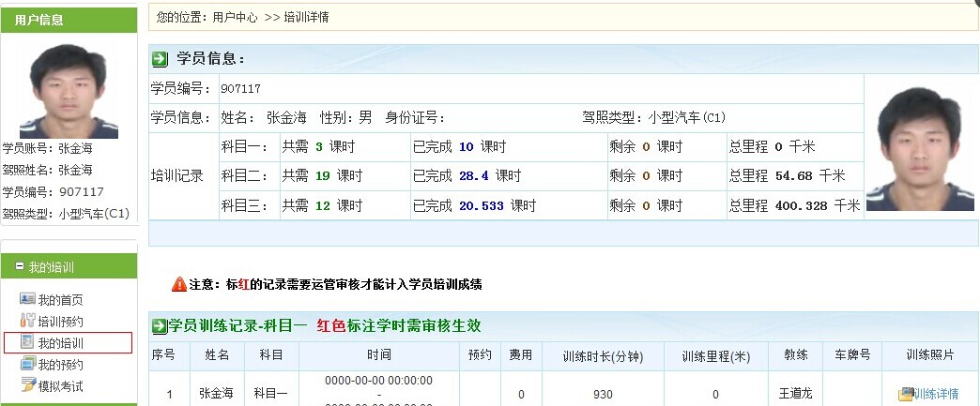Click the red warning triangle icon
The width and height of the screenshot is (980, 406).
tap(178, 284)
